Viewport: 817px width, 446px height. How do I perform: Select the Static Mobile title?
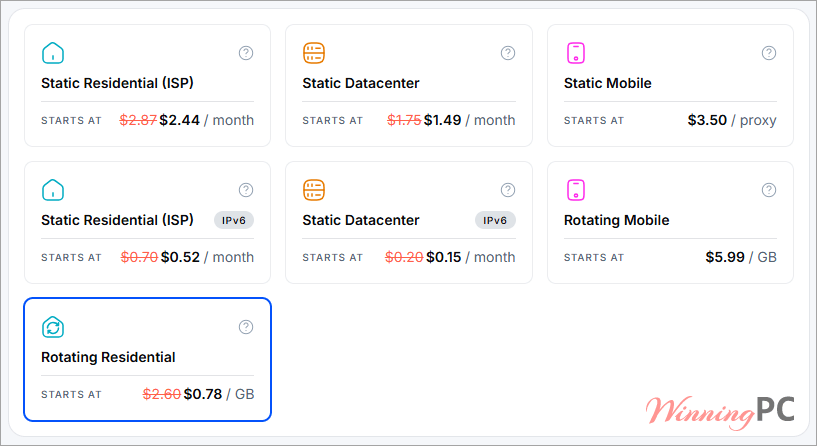tap(608, 83)
